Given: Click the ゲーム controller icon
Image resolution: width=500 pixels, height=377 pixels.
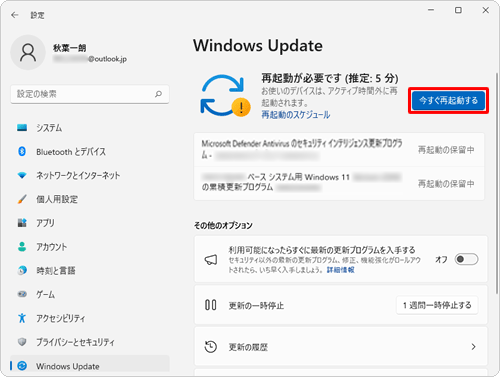Looking at the screenshot, I should click(x=22, y=294).
